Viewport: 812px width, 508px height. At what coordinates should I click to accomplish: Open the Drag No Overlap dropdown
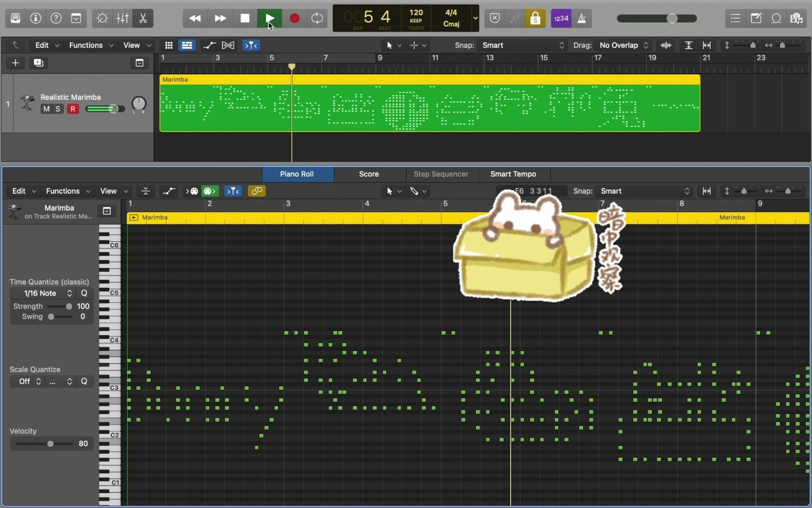click(x=623, y=45)
